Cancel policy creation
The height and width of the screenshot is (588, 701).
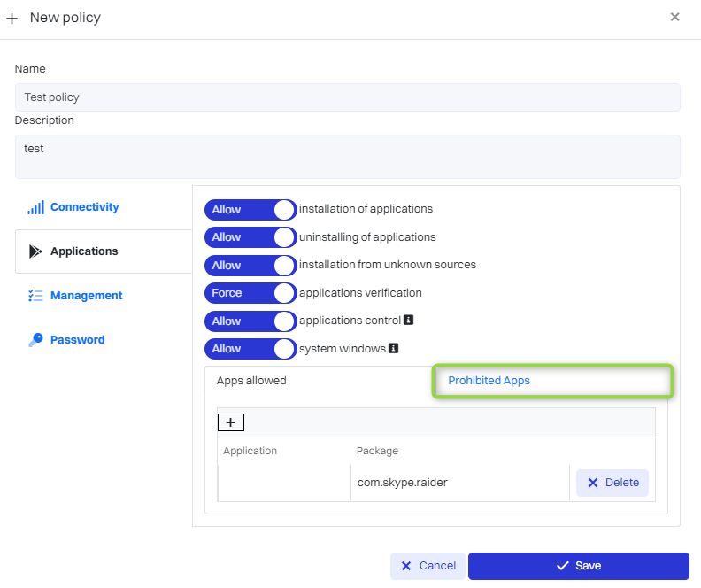point(428,566)
